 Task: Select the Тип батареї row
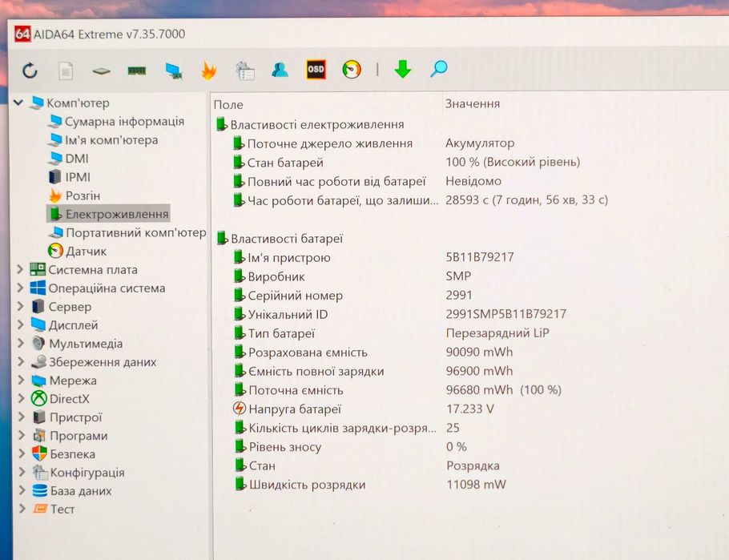click(392, 333)
